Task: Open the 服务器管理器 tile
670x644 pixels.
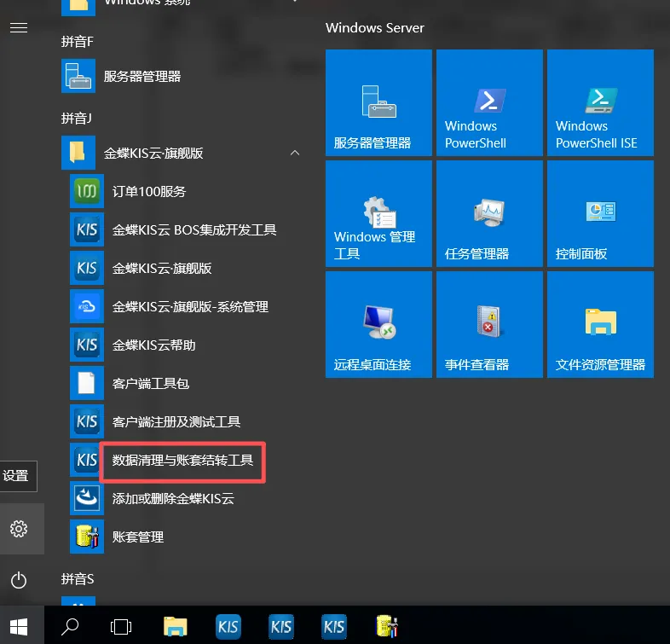Action: point(378,102)
